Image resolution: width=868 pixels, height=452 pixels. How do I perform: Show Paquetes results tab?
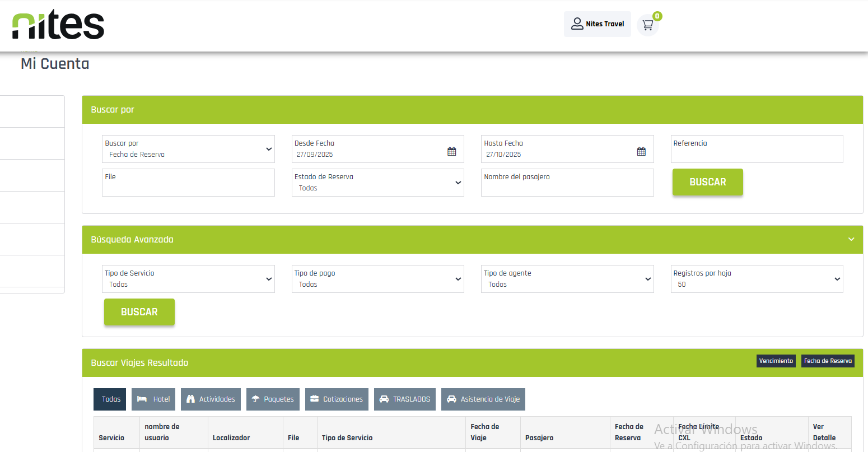click(273, 399)
